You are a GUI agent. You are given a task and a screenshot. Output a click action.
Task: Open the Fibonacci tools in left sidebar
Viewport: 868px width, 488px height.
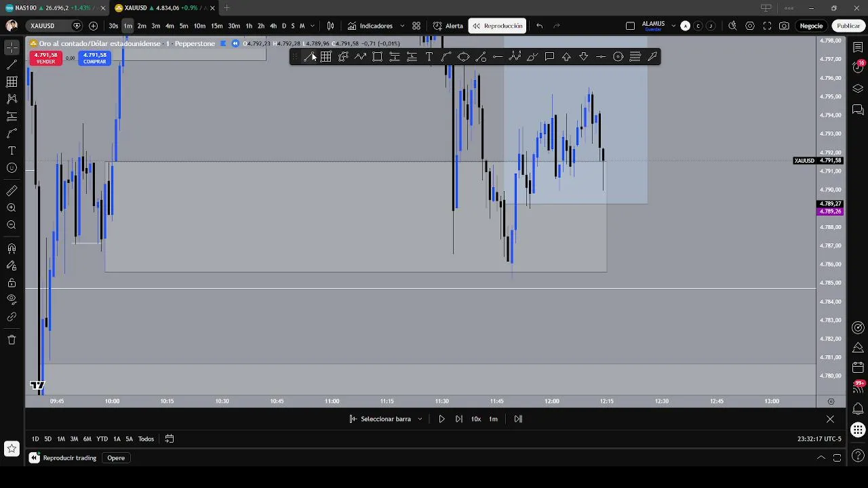(x=12, y=82)
